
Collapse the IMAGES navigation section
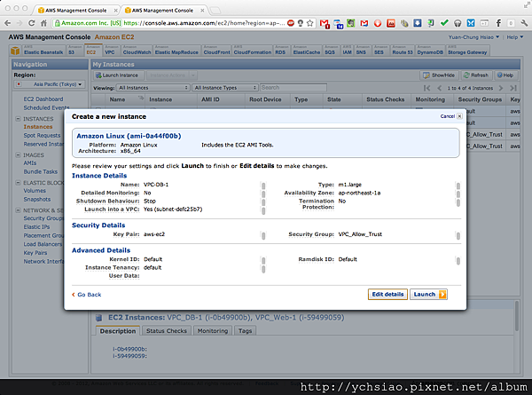pyautogui.click(x=18, y=154)
